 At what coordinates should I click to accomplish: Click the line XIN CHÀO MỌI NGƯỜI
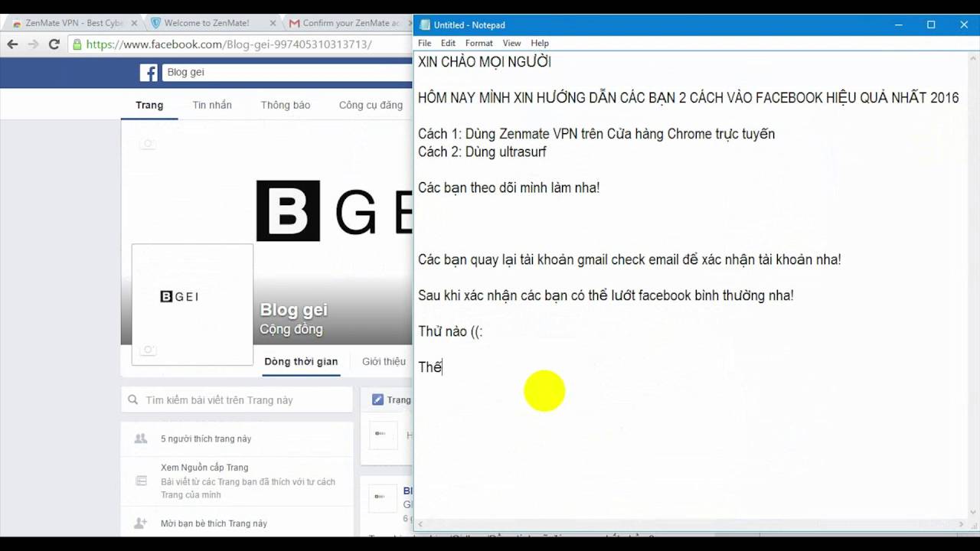coord(485,62)
